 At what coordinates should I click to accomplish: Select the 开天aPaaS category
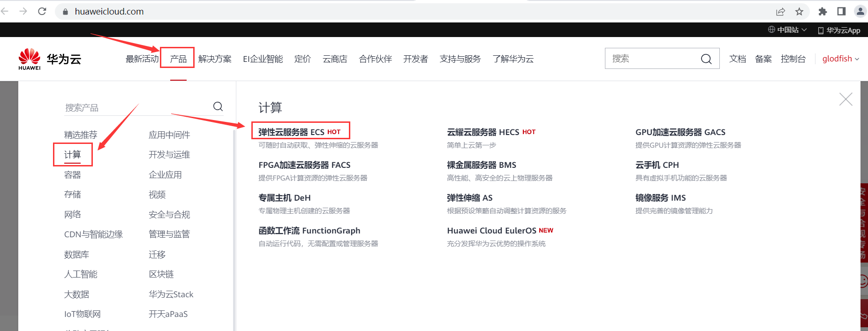[168, 314]
